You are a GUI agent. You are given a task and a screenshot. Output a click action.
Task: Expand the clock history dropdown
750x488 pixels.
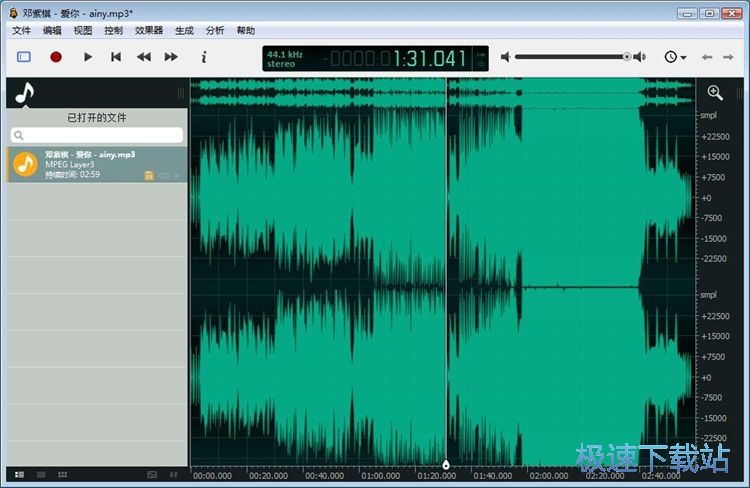click(x=675, y=57)
